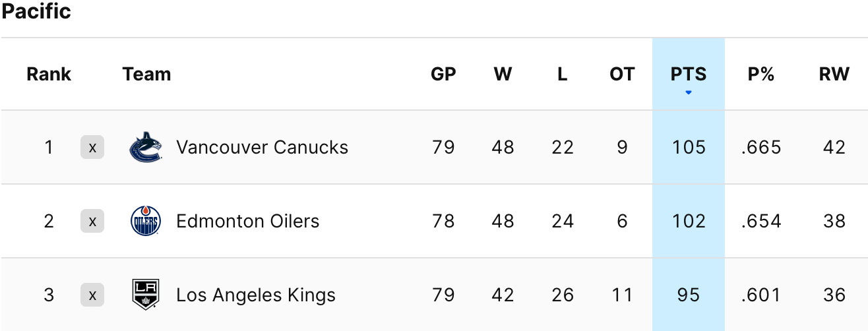
Task: Click the Team column header
Action: 146,74
